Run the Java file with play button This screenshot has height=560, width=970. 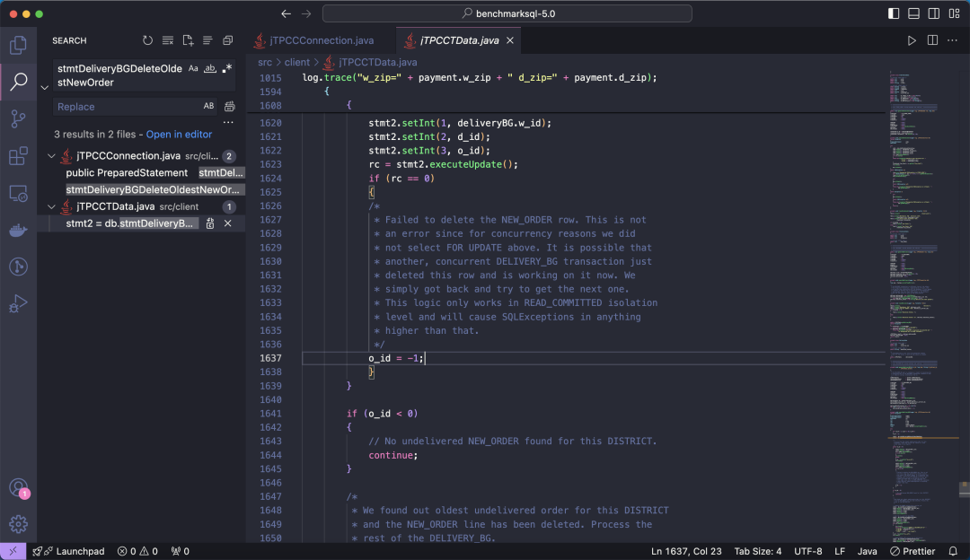(x=912, y=40)
